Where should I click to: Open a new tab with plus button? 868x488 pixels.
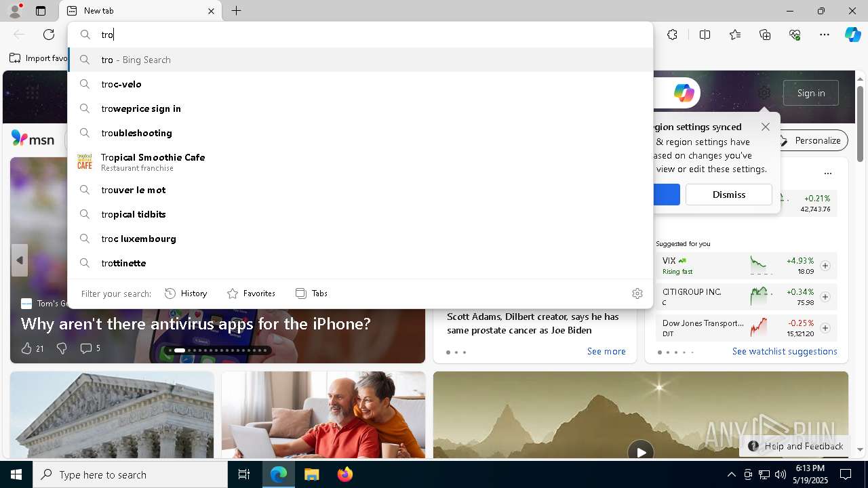coord(236,11)
